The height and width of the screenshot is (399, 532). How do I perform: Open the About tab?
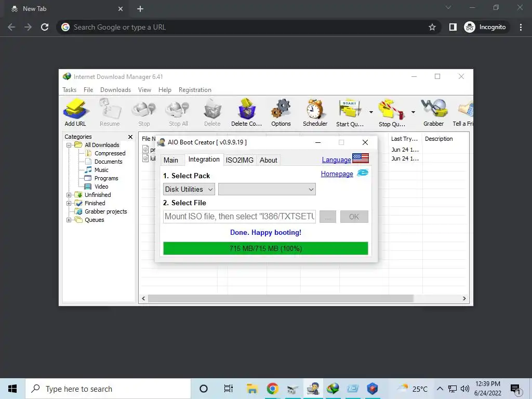pos(269,160)
